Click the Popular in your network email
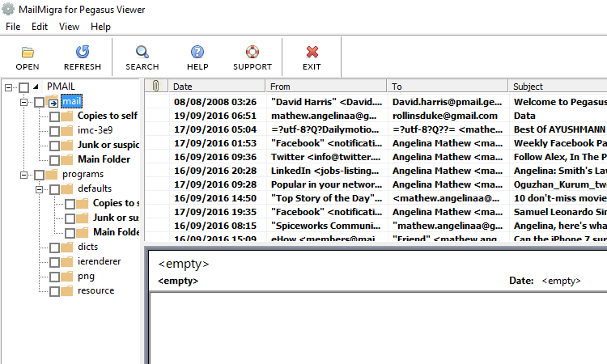The image size is (607, 364). [376, 184]
